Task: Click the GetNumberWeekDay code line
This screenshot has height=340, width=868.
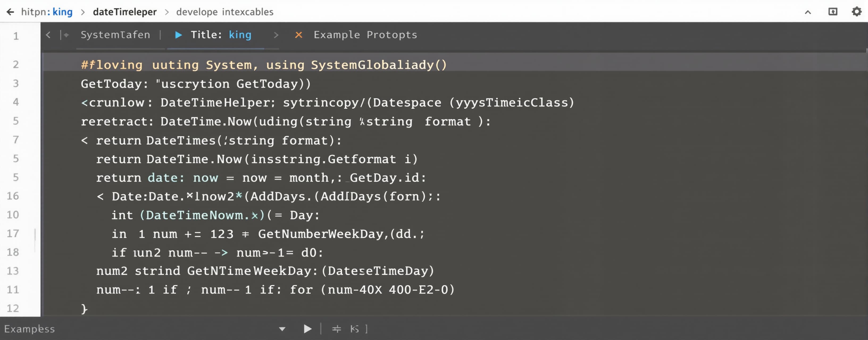Action: (x=268, y=234)
